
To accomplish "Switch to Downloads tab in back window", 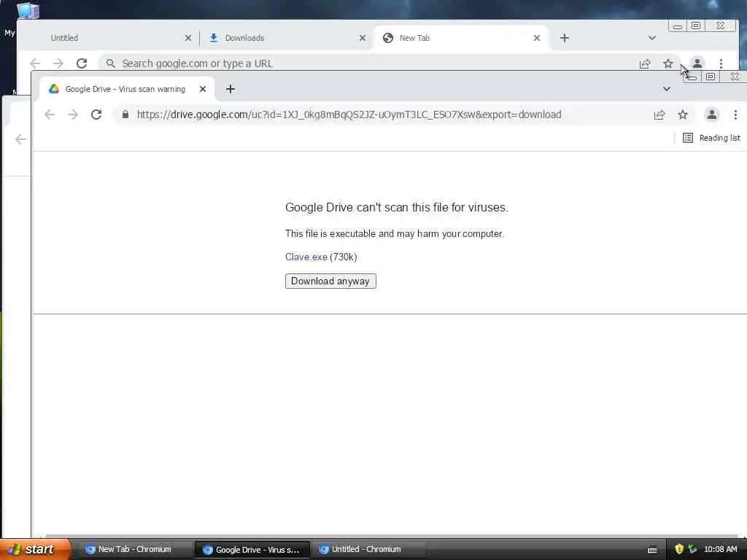I will tap(244, 38).
